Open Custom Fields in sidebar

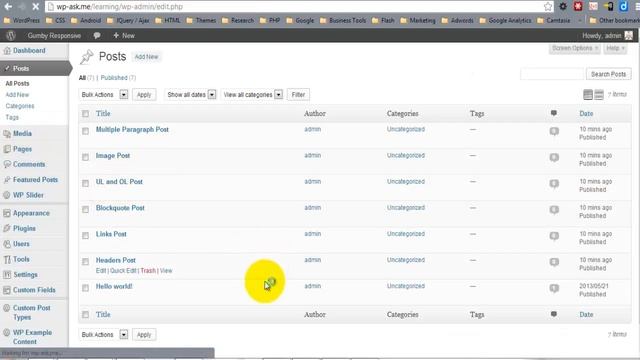[x=34, y=290]
